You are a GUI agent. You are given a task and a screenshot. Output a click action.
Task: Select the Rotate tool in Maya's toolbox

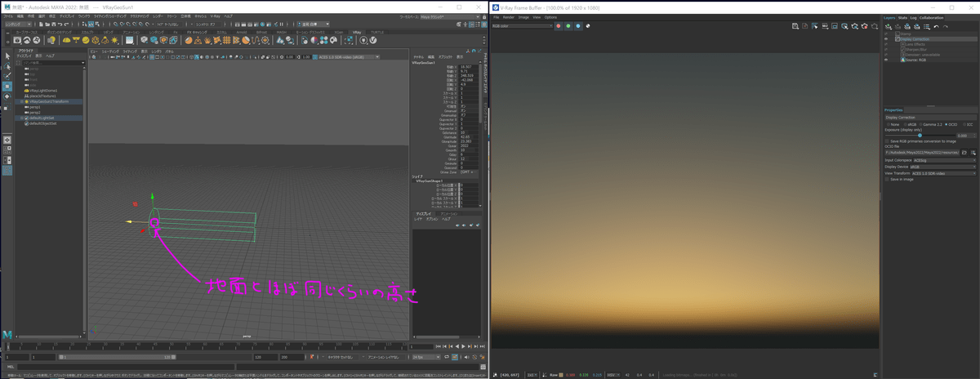pos(7,96)
